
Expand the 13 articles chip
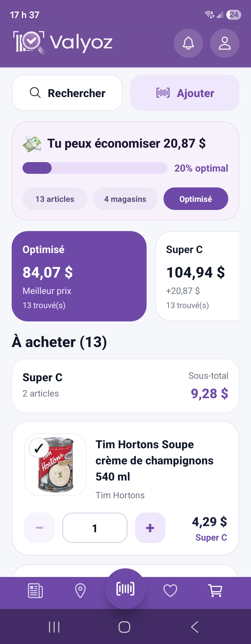55,199
